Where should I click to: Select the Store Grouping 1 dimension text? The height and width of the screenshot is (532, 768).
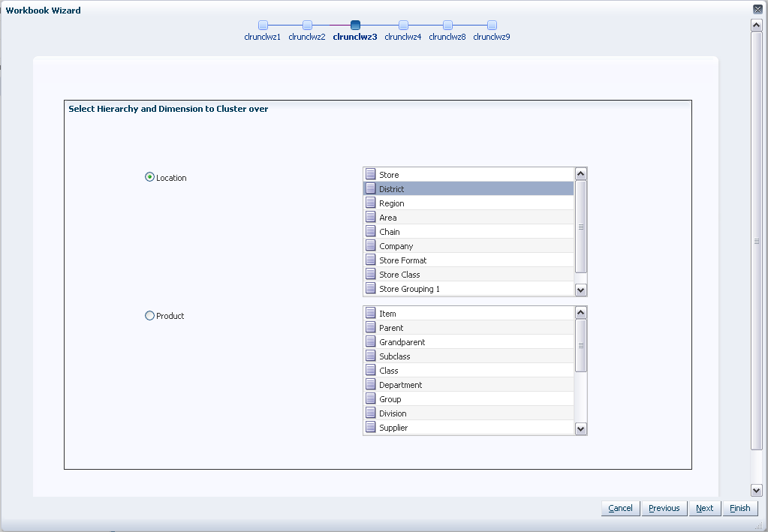[x=409, y=289]
